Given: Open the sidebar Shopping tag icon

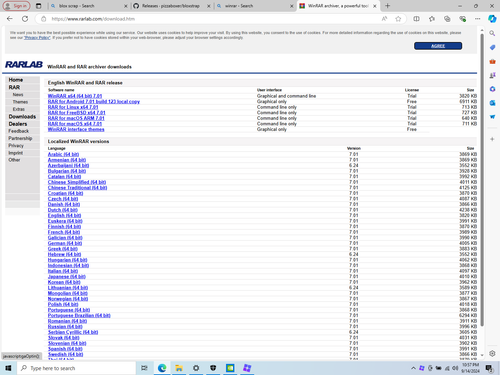Looking at the screenshot, I should point(492,47).
